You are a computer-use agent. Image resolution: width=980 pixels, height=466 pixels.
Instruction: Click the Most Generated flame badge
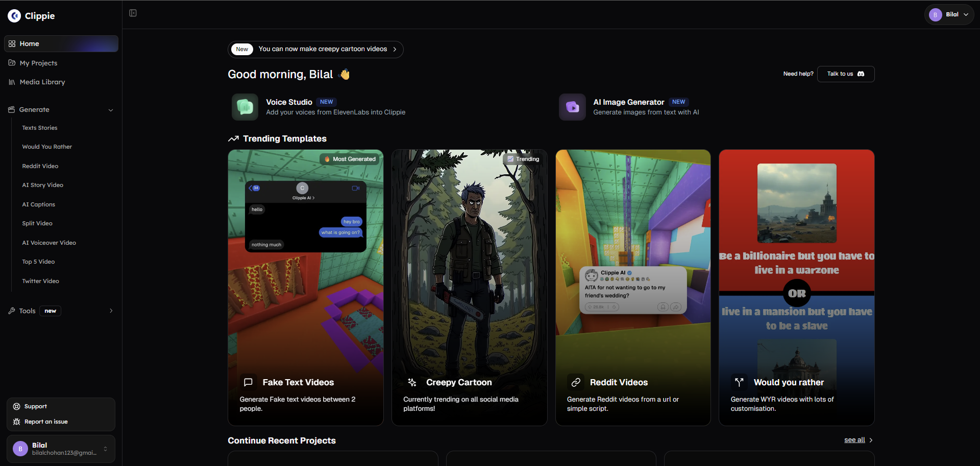coord(350,159)
